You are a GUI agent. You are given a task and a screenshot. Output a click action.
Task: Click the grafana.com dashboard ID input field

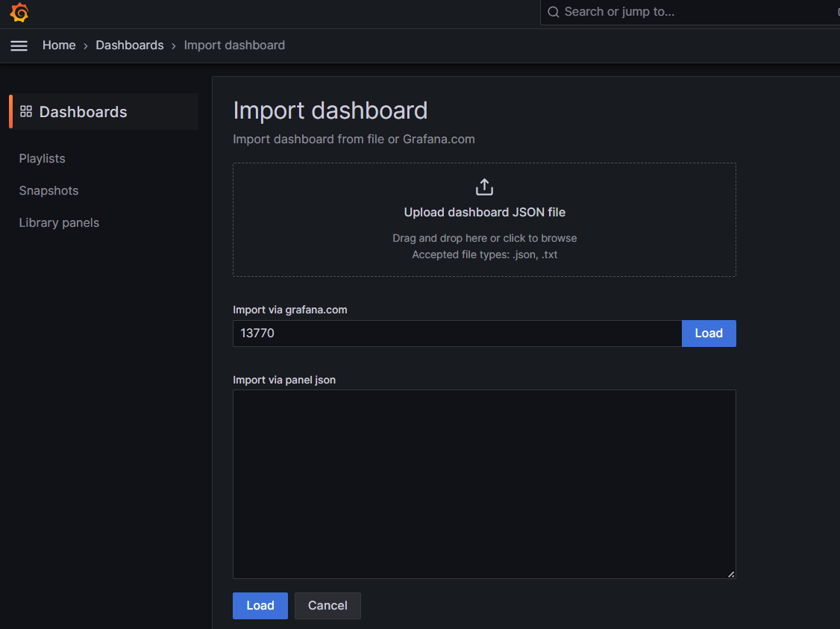[457, 334]
